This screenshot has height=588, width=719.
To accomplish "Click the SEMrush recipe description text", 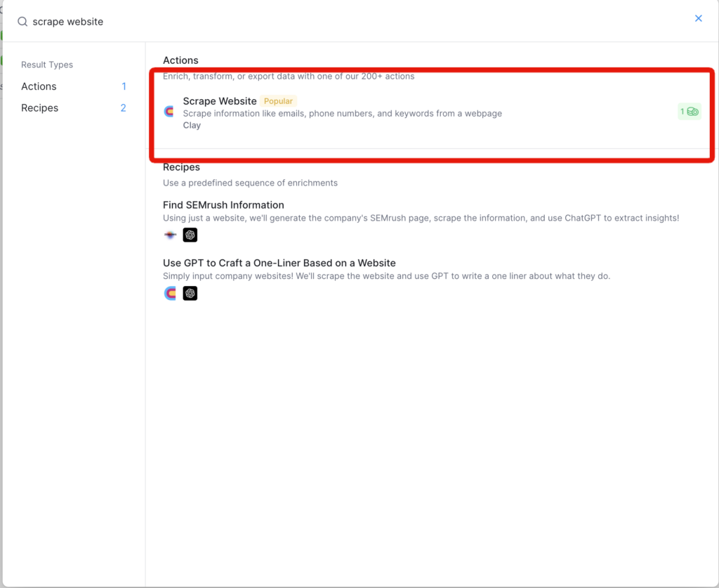I will [x=421, y=218].
